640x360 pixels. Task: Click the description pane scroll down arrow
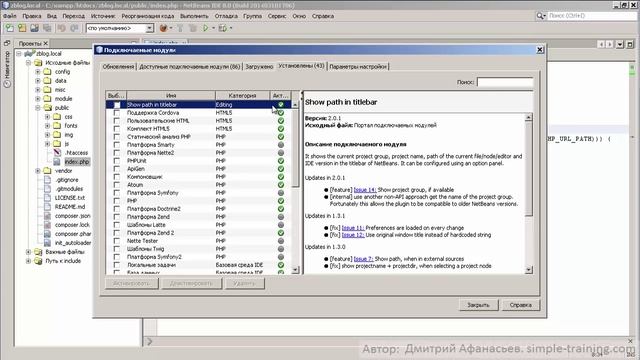tap(529, 270)
